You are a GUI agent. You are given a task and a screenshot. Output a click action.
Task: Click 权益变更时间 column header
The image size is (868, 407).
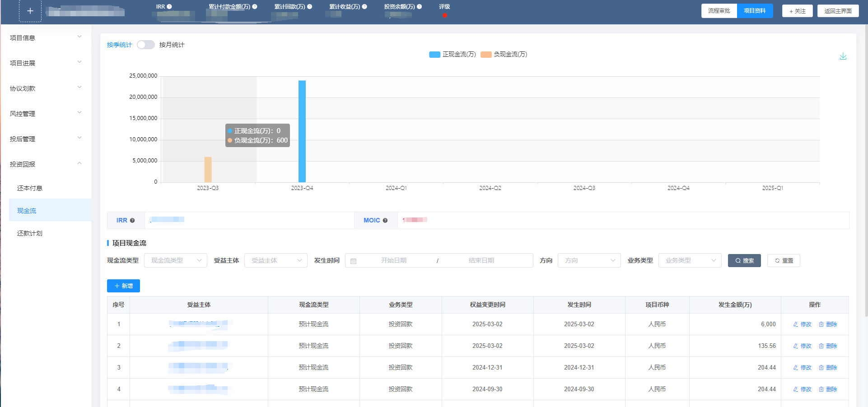pos(487,305)
